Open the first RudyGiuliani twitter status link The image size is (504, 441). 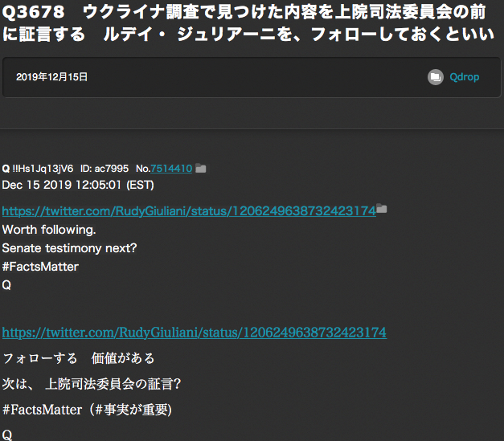(189, 211)
